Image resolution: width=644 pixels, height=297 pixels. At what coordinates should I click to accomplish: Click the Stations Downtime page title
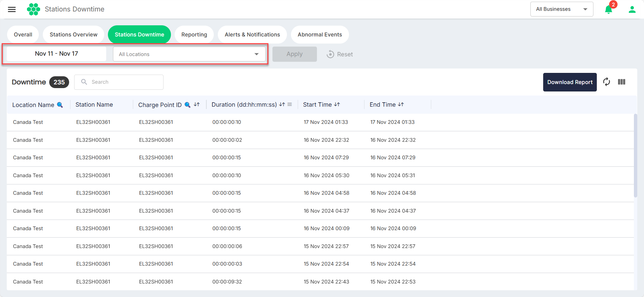(75, 9)
